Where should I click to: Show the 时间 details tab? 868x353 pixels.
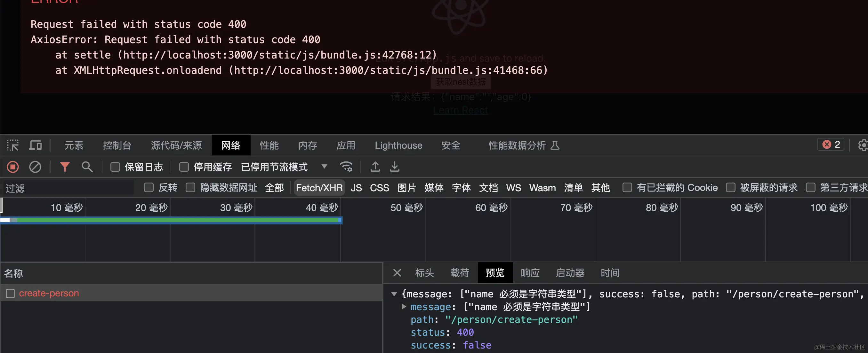[610, 273]
